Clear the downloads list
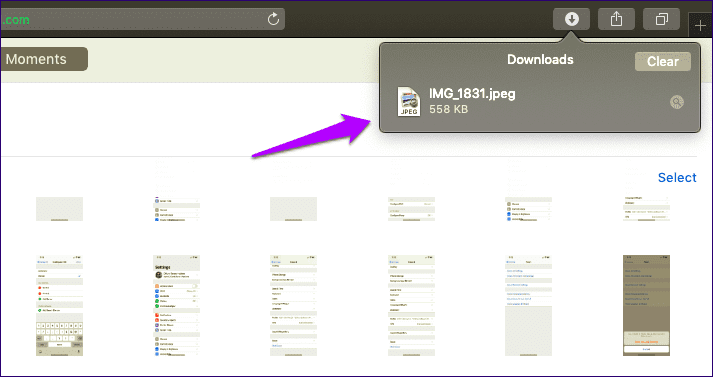The width and height of the screenshot is (713, 377). click(663, 61)
